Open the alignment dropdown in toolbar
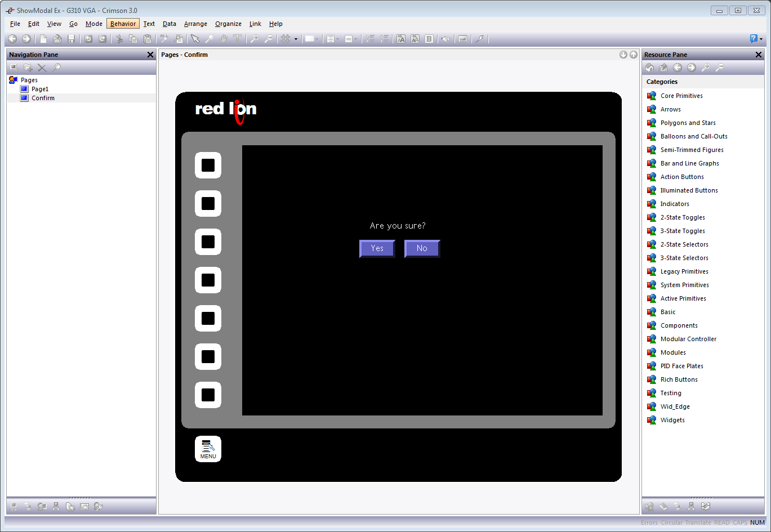Screen dimensions: 771x532 (x=333, y=39)
